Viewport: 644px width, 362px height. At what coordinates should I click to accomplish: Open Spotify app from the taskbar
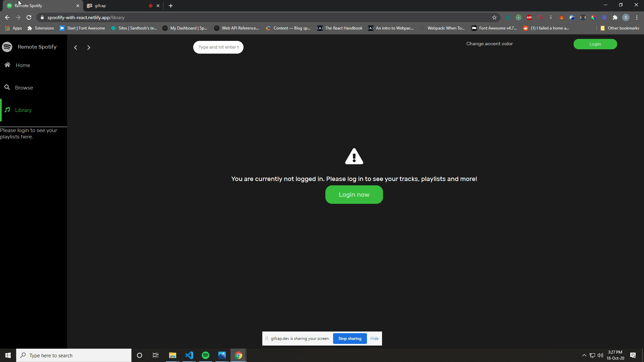(206, 355)
